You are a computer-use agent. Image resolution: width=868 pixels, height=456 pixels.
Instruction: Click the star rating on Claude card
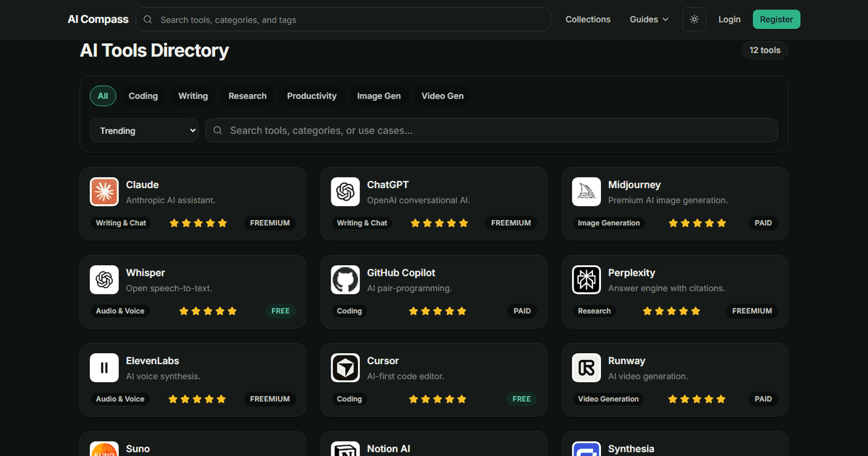(198, 223)
